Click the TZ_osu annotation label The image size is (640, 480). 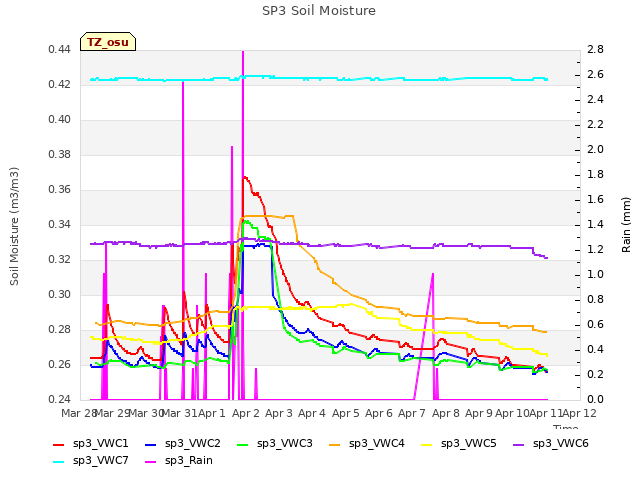click(x=108, y=42)
